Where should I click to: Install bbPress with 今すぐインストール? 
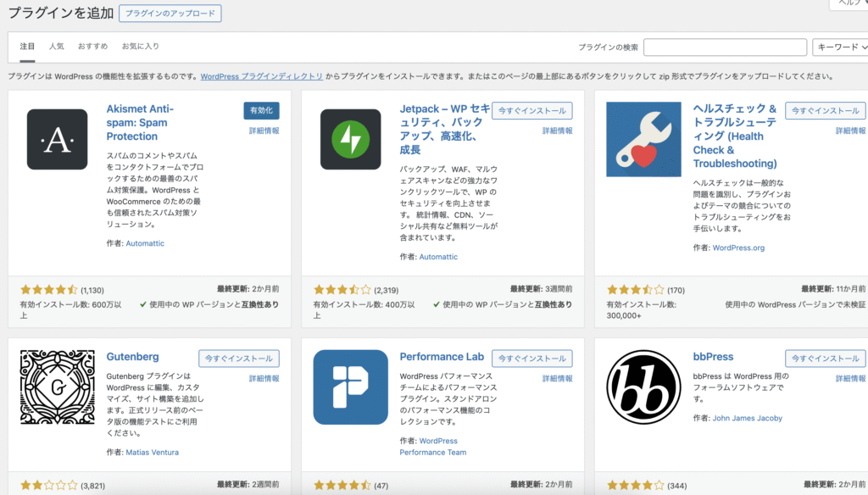[826, 359]
